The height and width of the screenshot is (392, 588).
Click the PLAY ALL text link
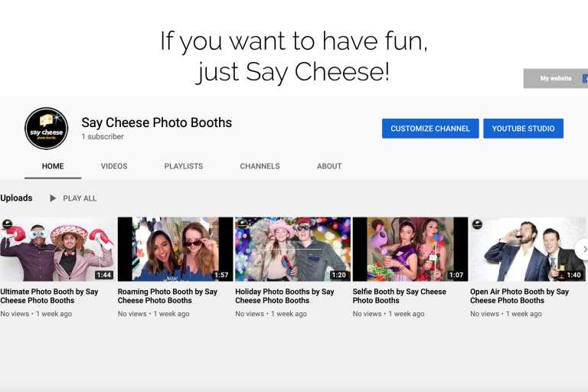click(x=80, y=198)
